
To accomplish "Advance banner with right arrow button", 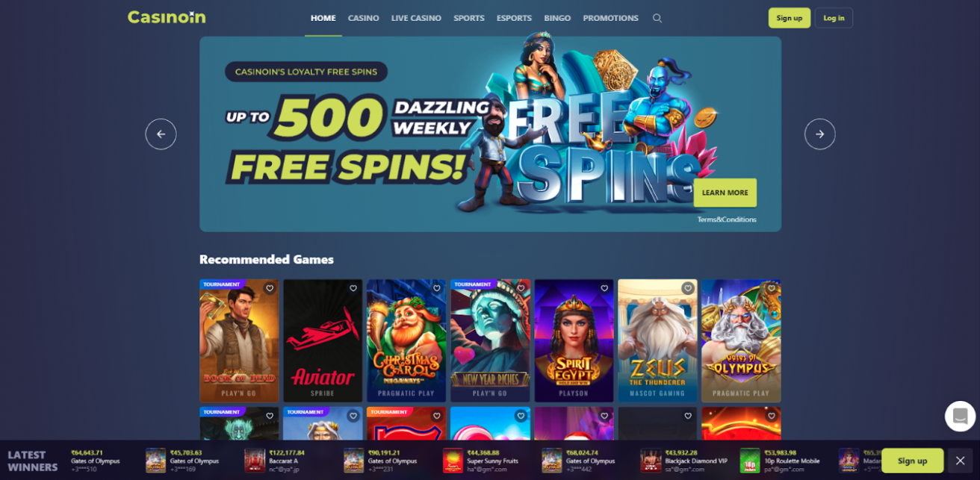I will click(x=819, y=134).
